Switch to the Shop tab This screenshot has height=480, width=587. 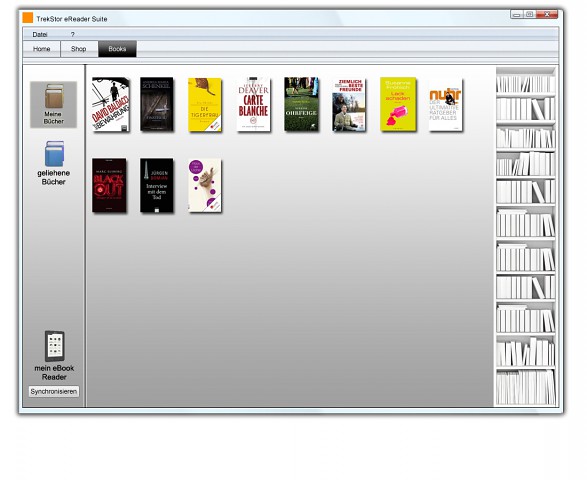click(79, 49)
